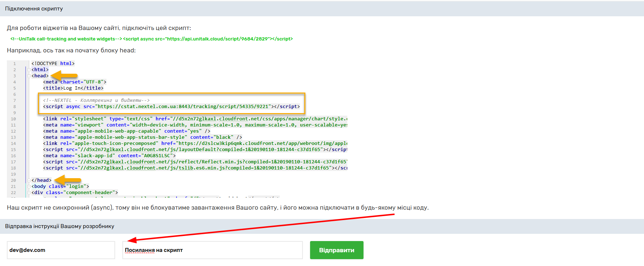This screenshot has height=266, width=644.
Task: Click the highlighted NEXTEL script async line
Action: coord(171,107)
